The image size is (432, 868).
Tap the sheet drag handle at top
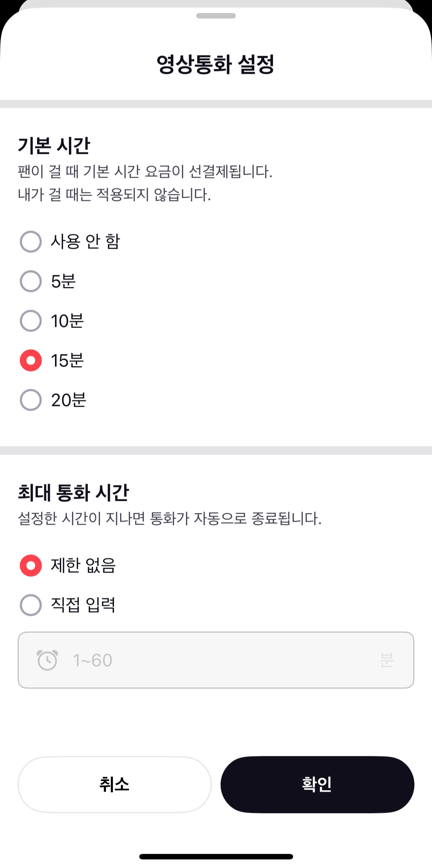point(216,16)
